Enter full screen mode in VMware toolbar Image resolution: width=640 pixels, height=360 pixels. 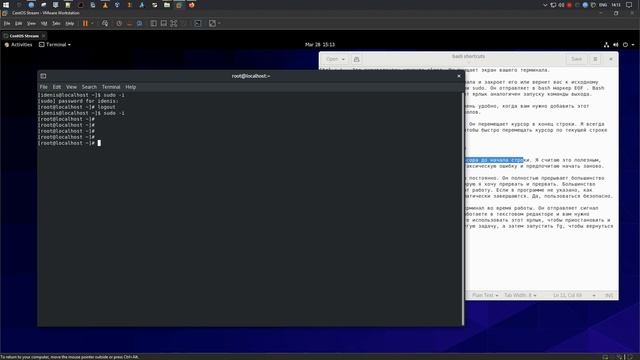(174, 24)
